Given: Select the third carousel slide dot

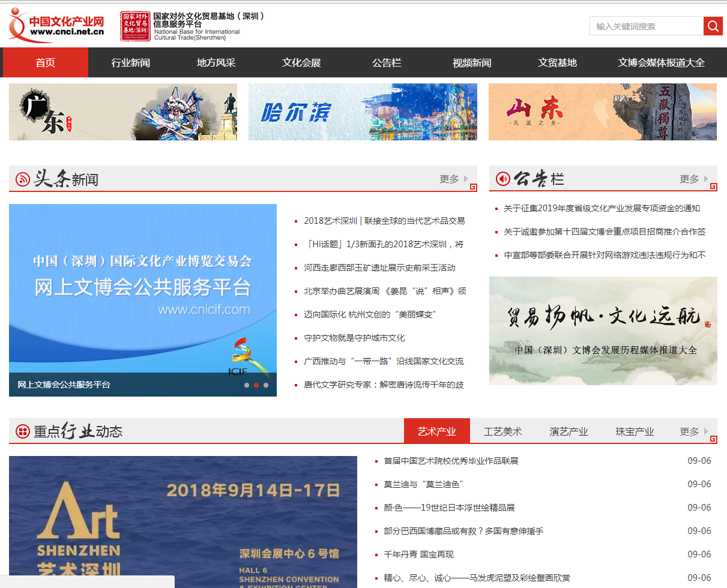Looking at the screenshot, I should pyautogui.click(x=266, y=385).
